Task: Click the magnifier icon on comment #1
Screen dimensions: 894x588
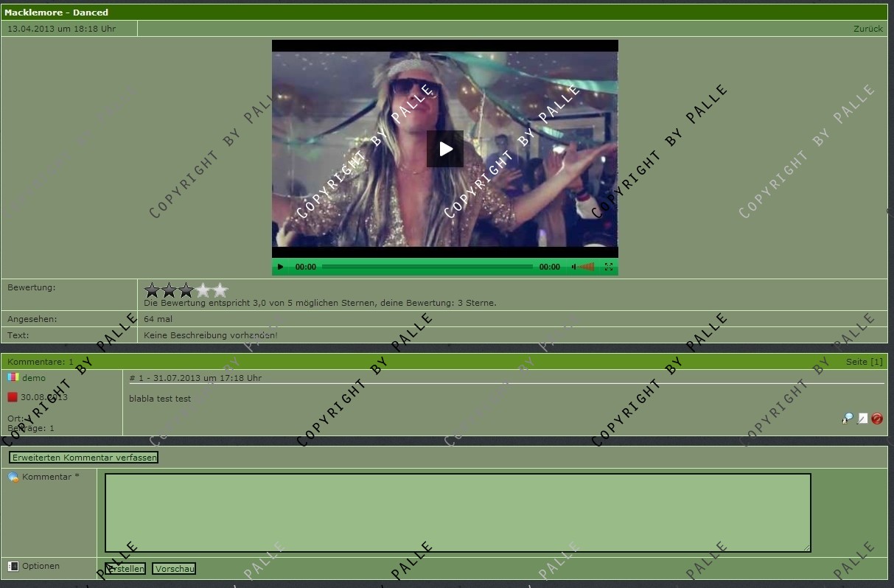Action: (x=848, y=419)
